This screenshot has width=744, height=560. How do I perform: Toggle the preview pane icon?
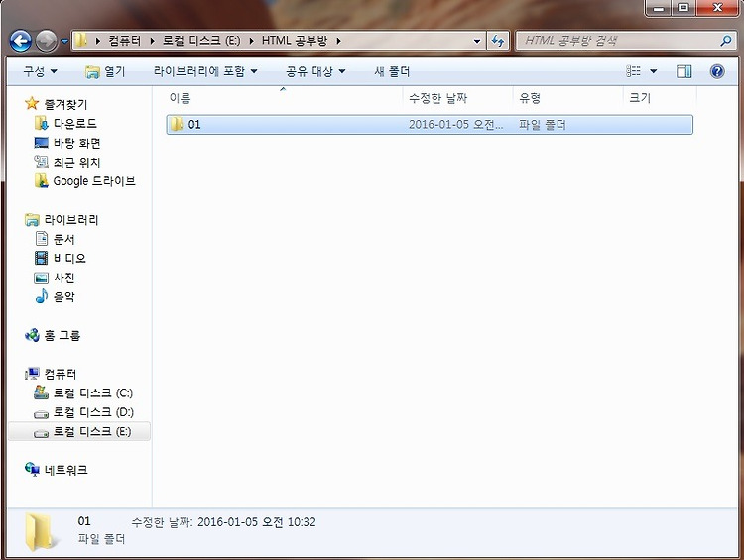tap(683, 71)
